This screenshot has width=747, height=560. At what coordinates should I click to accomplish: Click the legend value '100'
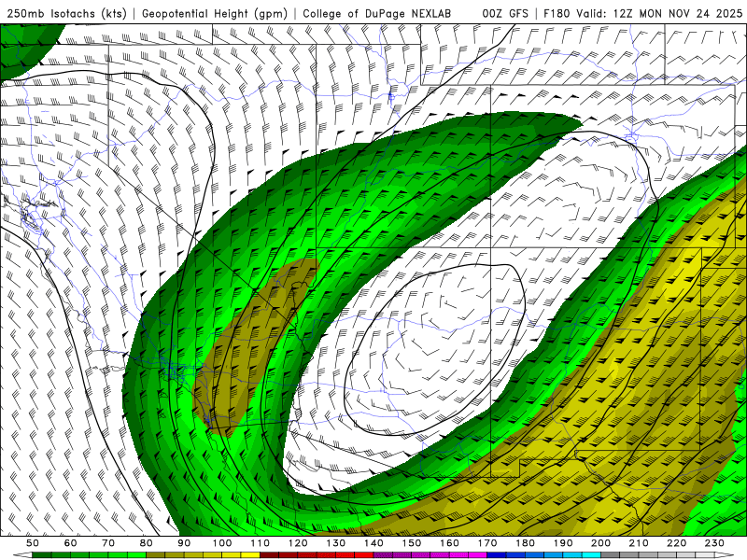222,543
